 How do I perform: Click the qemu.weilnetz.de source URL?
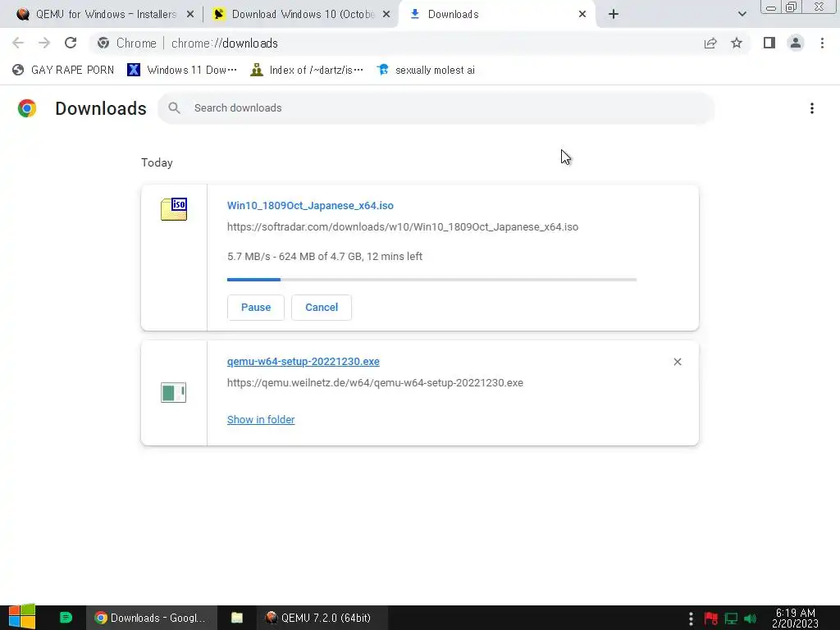(x=375, y=382)
